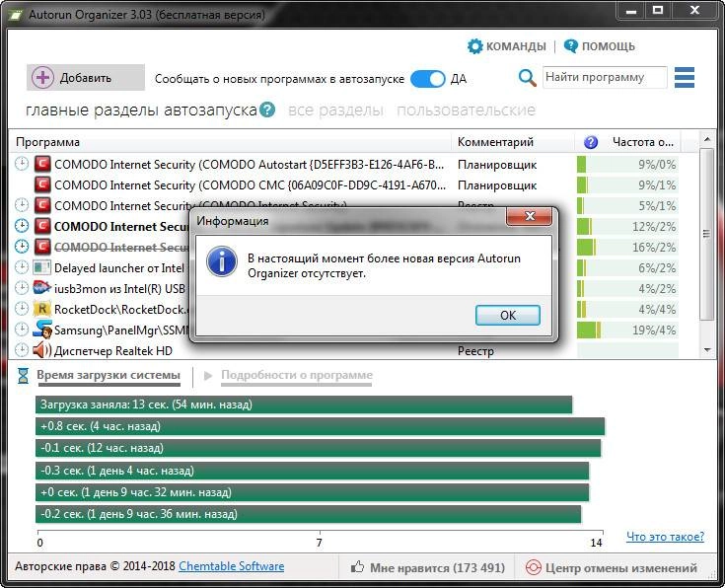Switch to the пользовательские tab
This screenshot has width=725, height=588.
coord(466,110)
